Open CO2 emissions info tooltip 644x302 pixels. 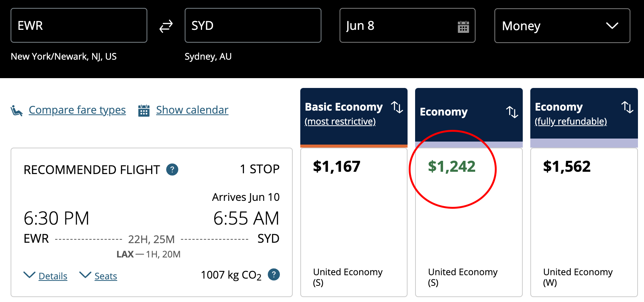click(274, 274)
